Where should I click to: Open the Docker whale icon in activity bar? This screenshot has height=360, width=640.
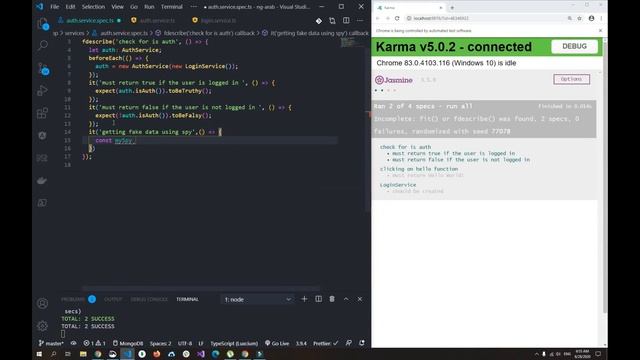42,180
